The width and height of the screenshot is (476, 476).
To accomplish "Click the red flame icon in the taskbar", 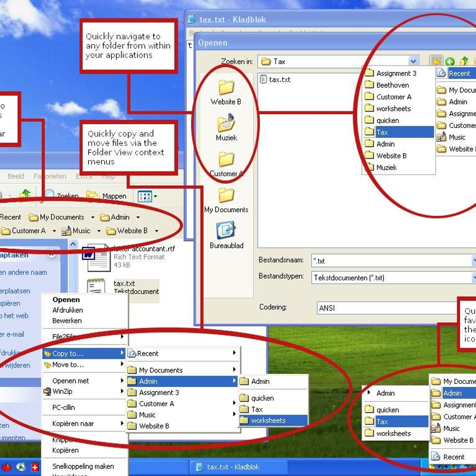I will [x=6, y=467].
